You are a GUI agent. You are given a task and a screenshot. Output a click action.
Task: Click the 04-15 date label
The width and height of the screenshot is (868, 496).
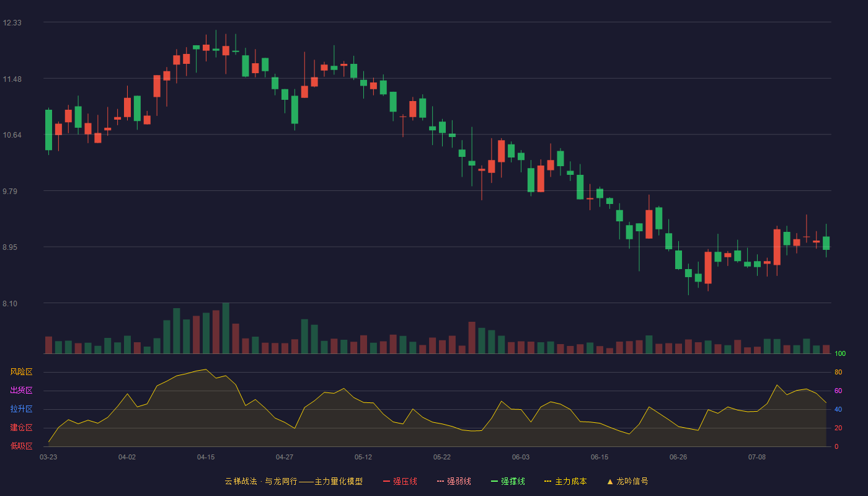pos(206,457)
